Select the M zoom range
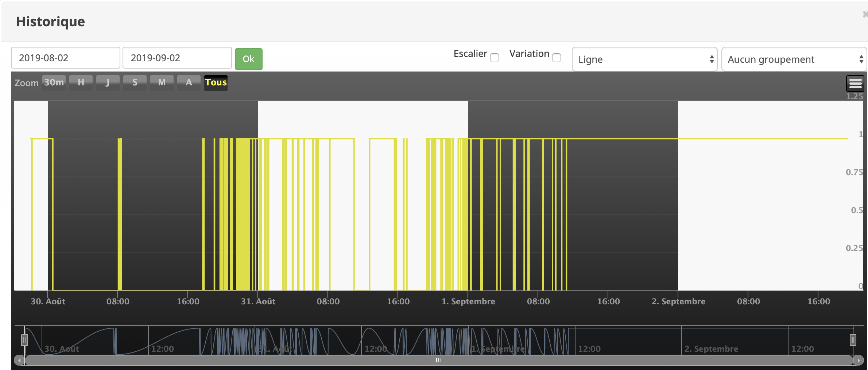Image resolution: width=868 pixels, height=370 pixels. [x=162, y=82]
